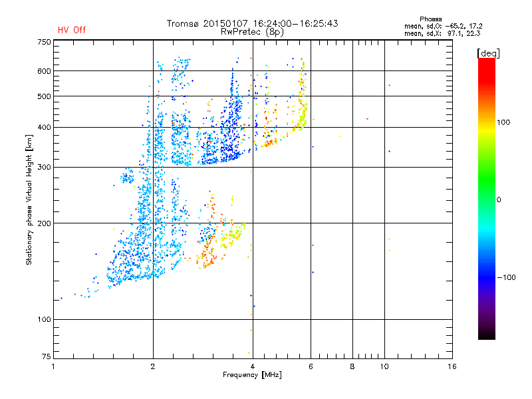Click the 'Frequency [MHz]' axis label
The height and width of the screenshot is (399, 532).
click(x=253, y=375)
